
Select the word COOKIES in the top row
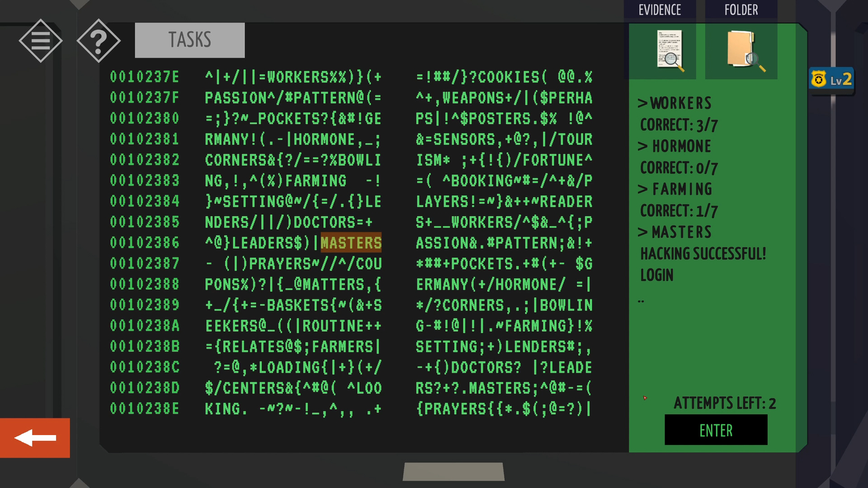click(x=509, y=77)
